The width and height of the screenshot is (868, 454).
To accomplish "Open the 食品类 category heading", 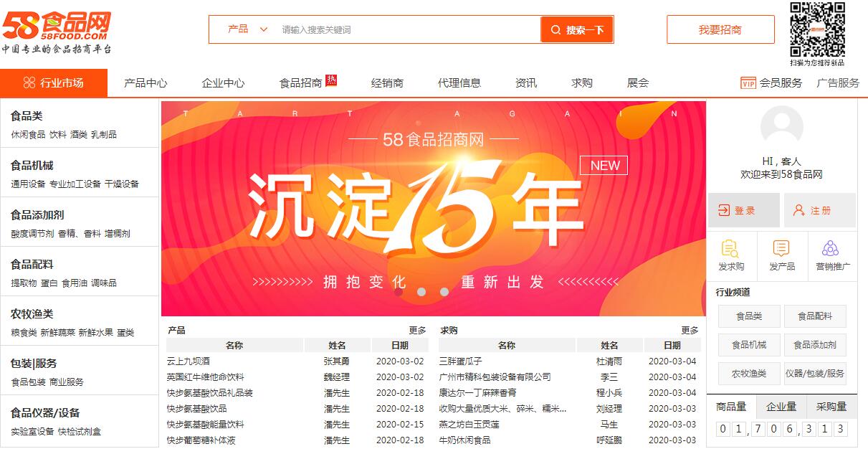I will click(27, 116).
